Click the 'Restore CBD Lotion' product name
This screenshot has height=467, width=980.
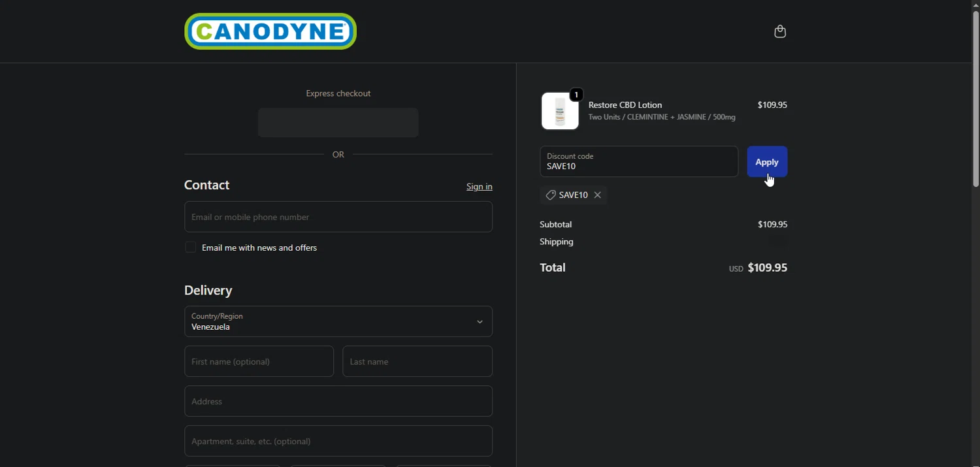pyautogui.click(x=625, y=105)
